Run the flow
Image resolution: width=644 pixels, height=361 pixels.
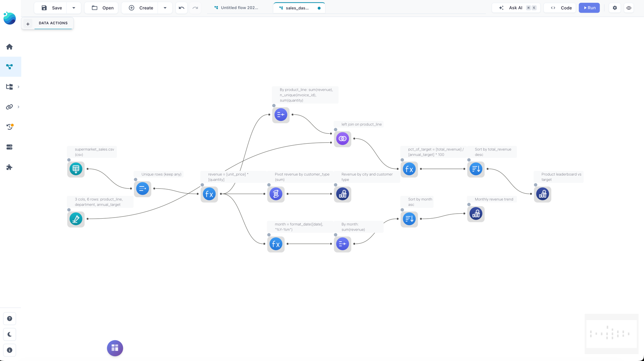589,8
